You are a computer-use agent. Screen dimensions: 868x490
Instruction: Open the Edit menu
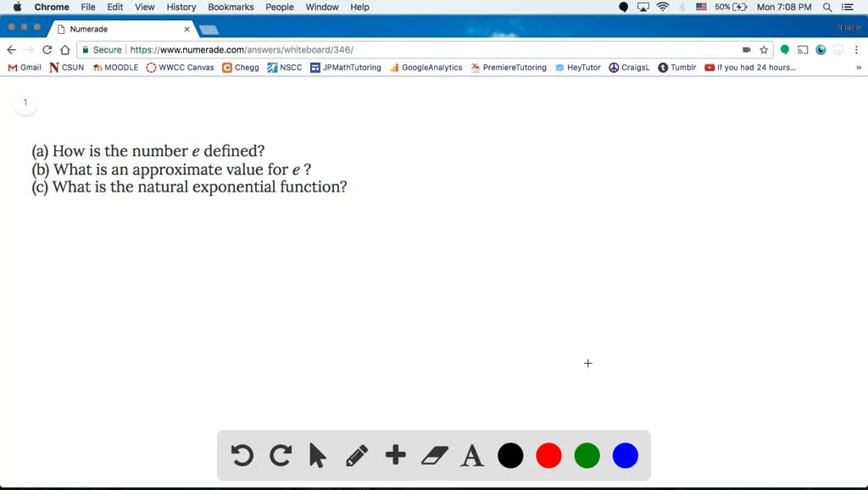[x=115, y=7]
